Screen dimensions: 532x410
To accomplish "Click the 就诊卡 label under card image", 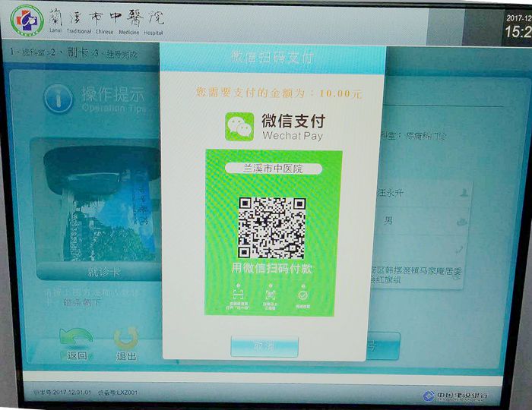I will pyautogui.click(x=103, y=271).
